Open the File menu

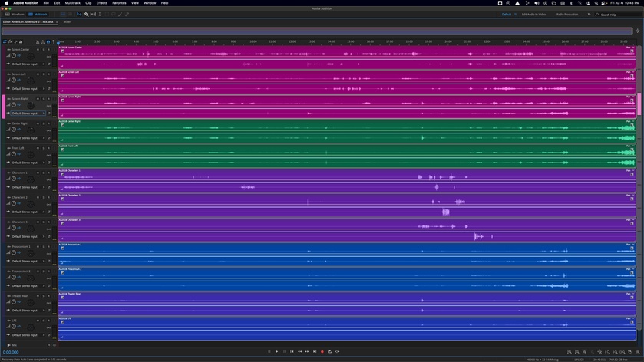pyautogui.click(x=46, y=3)
